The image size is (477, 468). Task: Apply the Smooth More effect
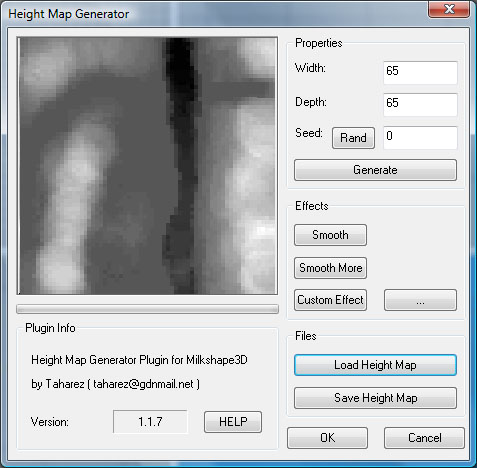(330, 268)
